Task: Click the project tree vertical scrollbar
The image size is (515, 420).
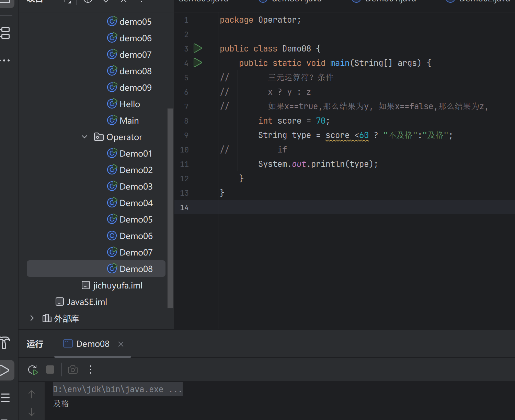Action: click(x=170, y=208)
